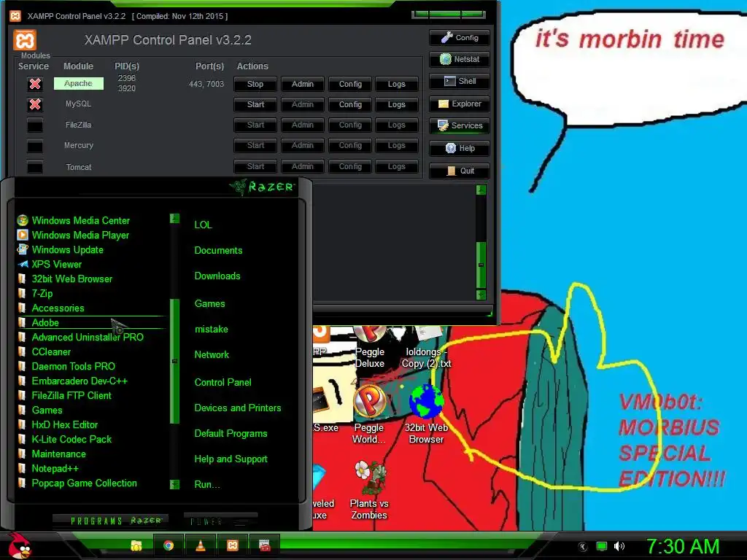Expand the CCleaner program folder

(x=51, y=352)
